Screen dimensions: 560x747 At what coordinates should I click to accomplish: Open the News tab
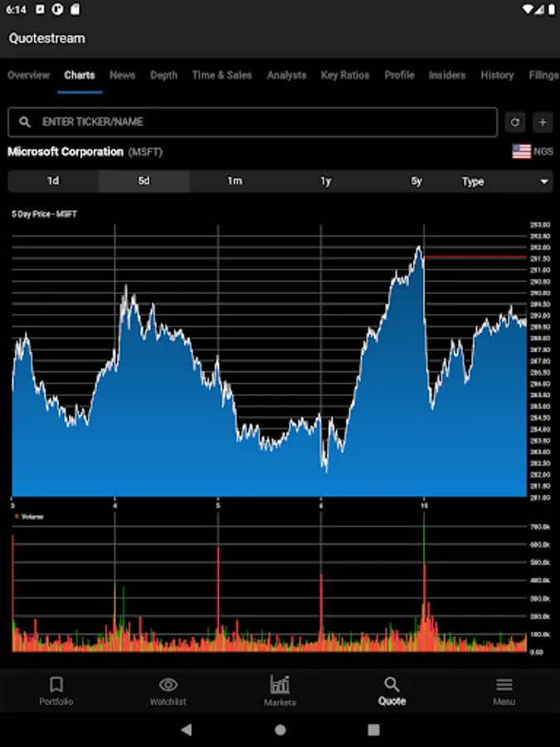point(123,76)
